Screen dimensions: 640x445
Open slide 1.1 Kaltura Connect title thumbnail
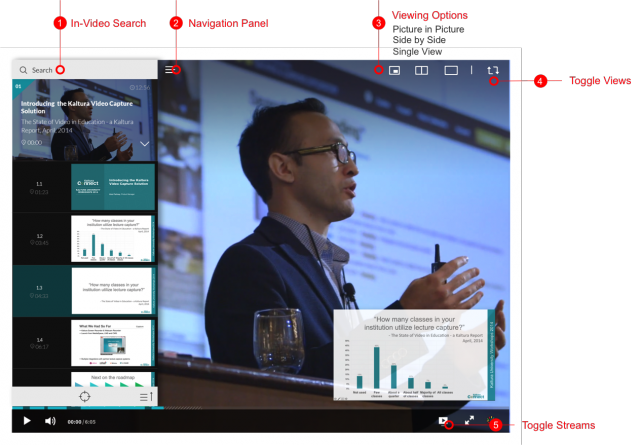[x=113, y=187]
